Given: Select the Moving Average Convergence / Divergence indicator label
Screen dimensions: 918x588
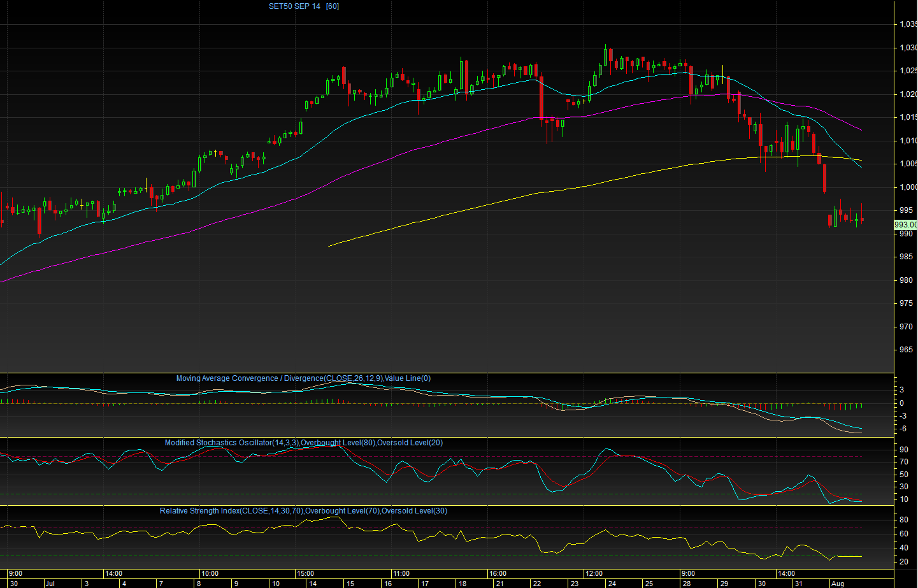Looking at the screenshot, I should tap(303, 378).
